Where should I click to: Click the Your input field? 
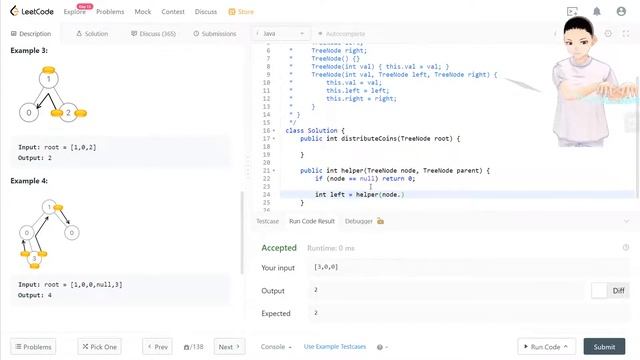pos(469,267)
